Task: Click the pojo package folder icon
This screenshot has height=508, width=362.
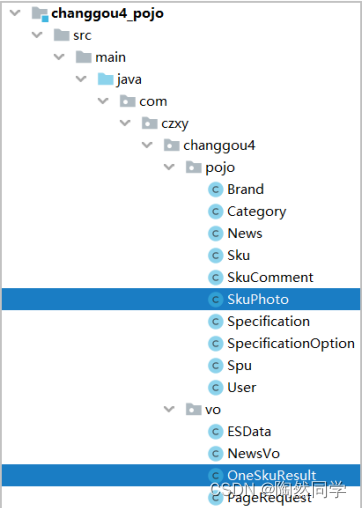Action: (x=194, y=167)
